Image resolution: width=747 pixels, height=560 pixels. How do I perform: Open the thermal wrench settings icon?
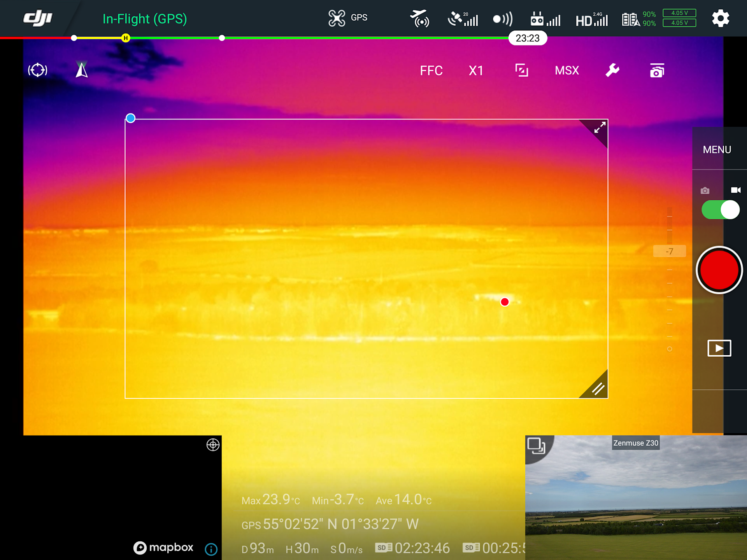tap(612, 70)
